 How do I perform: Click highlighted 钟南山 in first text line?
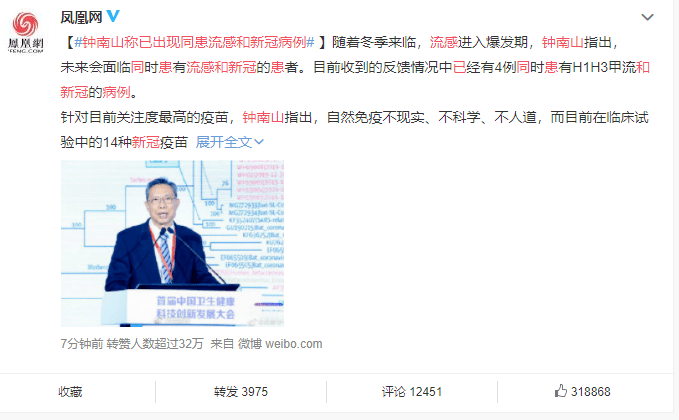(563, 42)
